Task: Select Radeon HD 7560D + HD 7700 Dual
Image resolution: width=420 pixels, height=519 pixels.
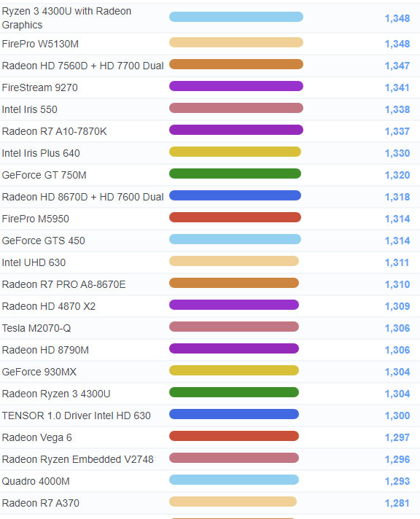Action: point(83,66)
